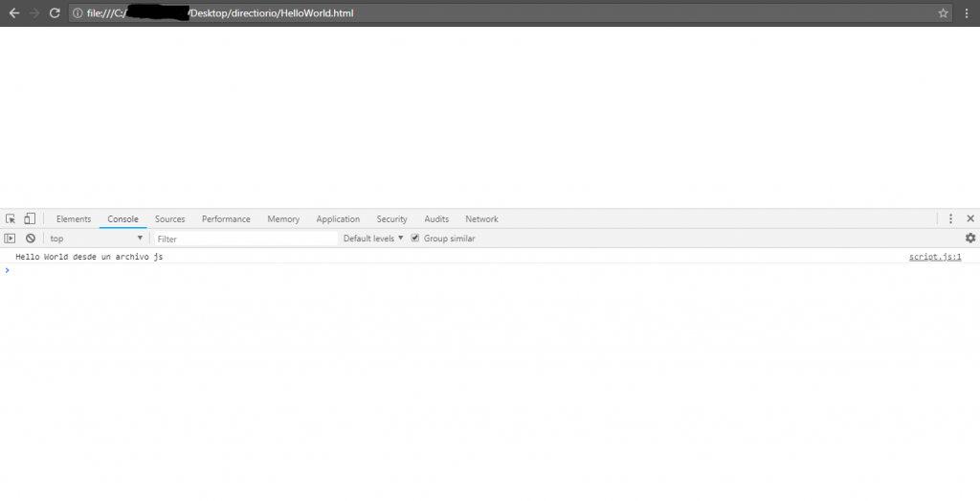Expand the Default levels dropdown
The height and width of the screenshot is (501, 980).
pos(373,239)
